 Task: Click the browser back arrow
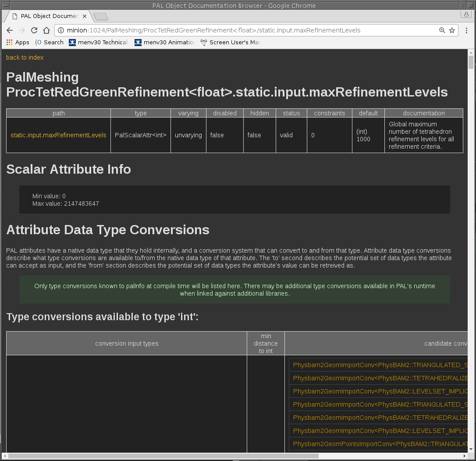pyautogui.click(x=10, y=31)
